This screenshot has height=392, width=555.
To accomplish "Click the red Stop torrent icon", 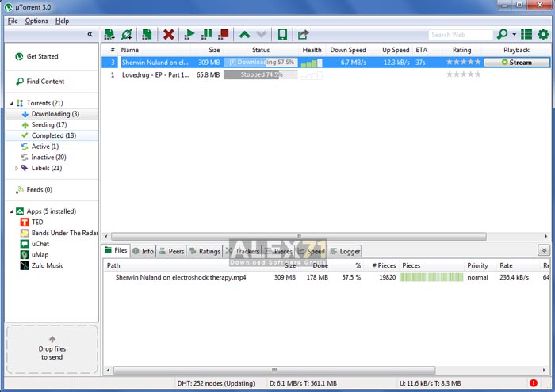I will click(224, 34).
